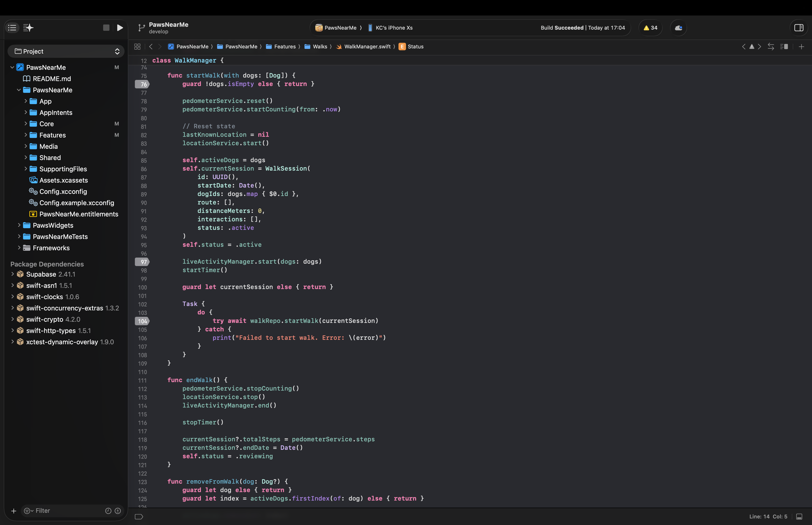This screenshot has width=812, height=525.
Task: Select WalkManager.swift in the jump bar
Action: pyautogui.click(x=367, y=46)
